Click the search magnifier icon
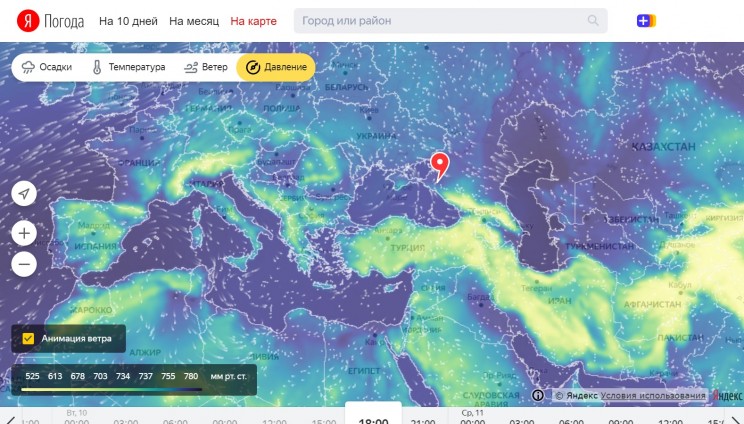Image resolution: width=744 pixels, height=424 pixels. pyautogui.click(x=593, y=20)
